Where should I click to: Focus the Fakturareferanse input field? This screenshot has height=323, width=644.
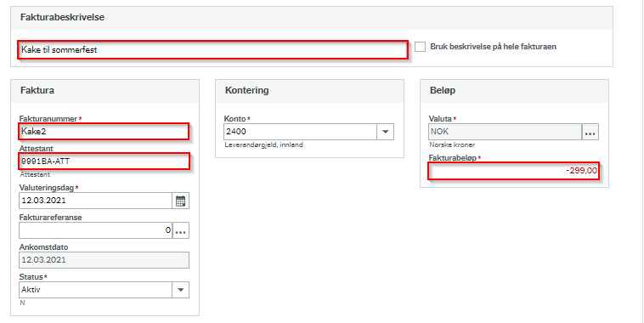[x=96, y=230]
